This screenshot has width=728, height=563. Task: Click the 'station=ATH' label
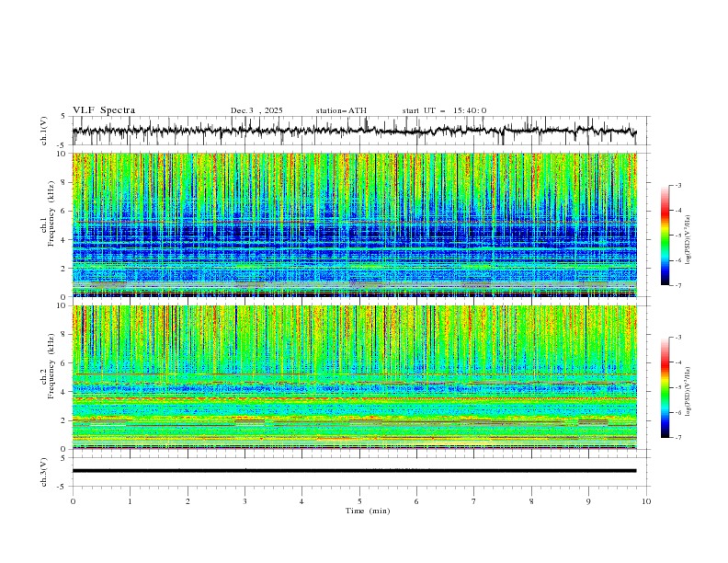(341, 110)
